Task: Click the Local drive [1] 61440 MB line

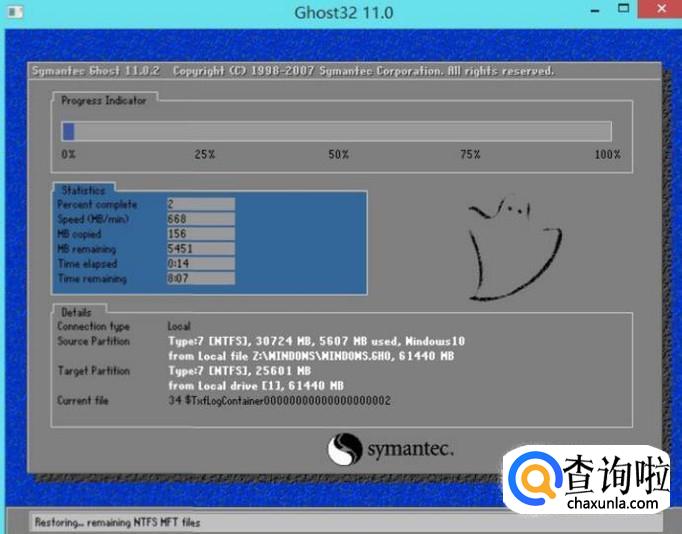Action: click(x=256, y=386)
